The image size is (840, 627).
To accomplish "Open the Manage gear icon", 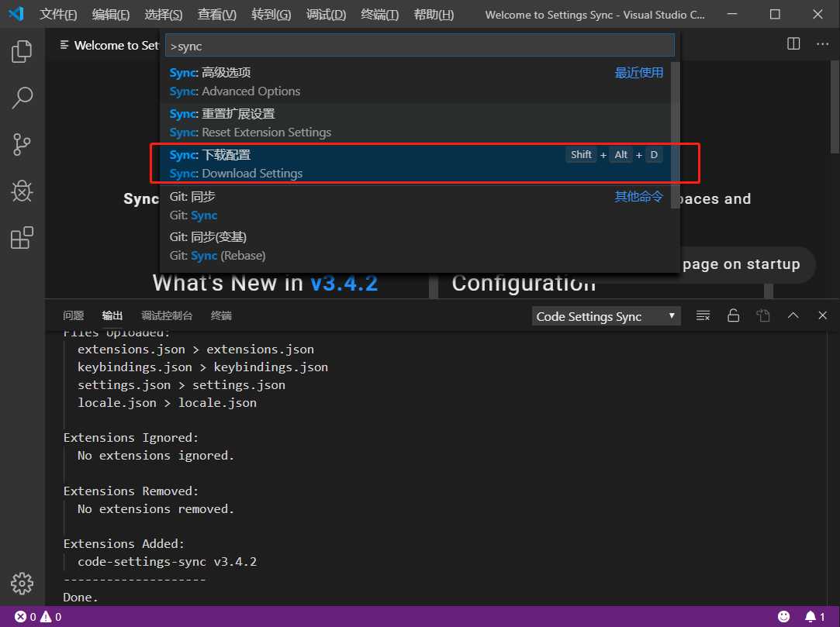I will 22,583.
